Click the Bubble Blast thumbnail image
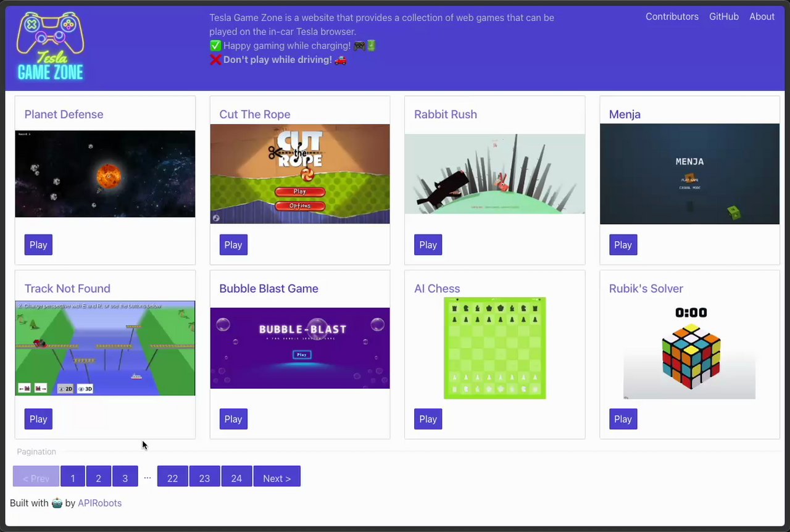Image resolution: width=790 pixels, height=532 pixels. pyautogui.click(x=300, y=348)
